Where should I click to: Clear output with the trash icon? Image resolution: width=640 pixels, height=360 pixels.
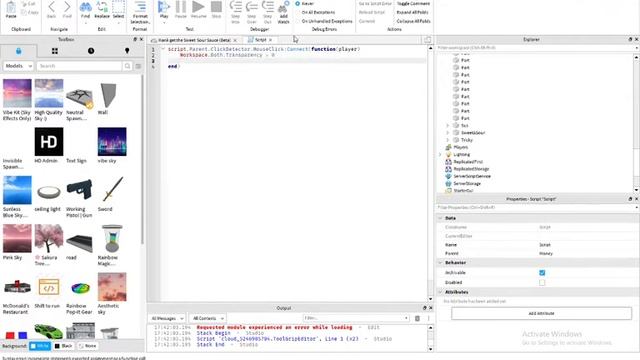417,318
